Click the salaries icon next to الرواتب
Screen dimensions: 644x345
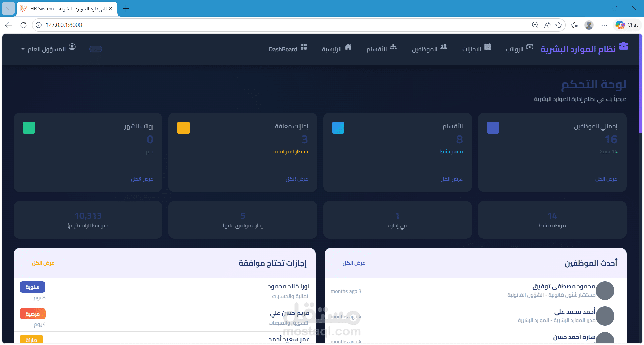coord(530,47)
